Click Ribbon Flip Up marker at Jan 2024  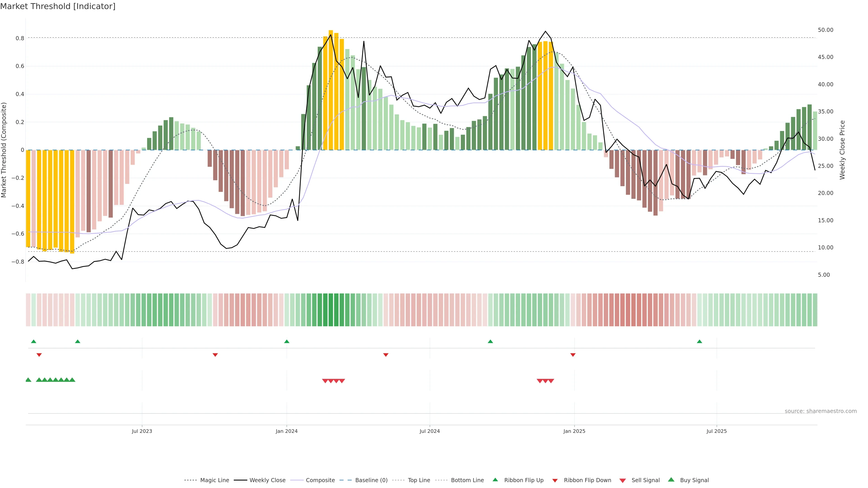click(x=287, y=342)
